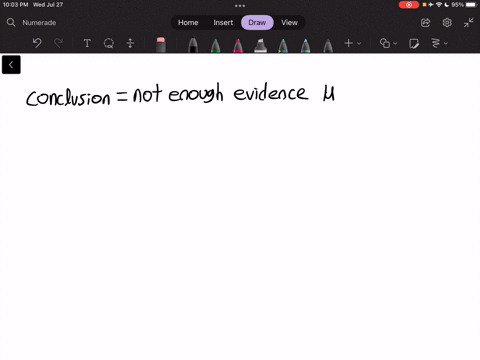The height and width of the screenshot is (360, 480).
Task: Open the Shapes dropdown
Action: point(388,43)
